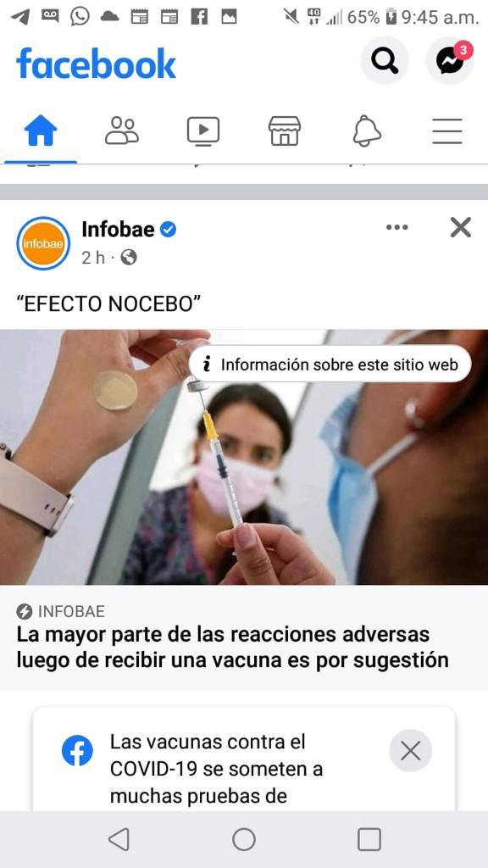Tap Android recent apps square button

coord(369,839)
